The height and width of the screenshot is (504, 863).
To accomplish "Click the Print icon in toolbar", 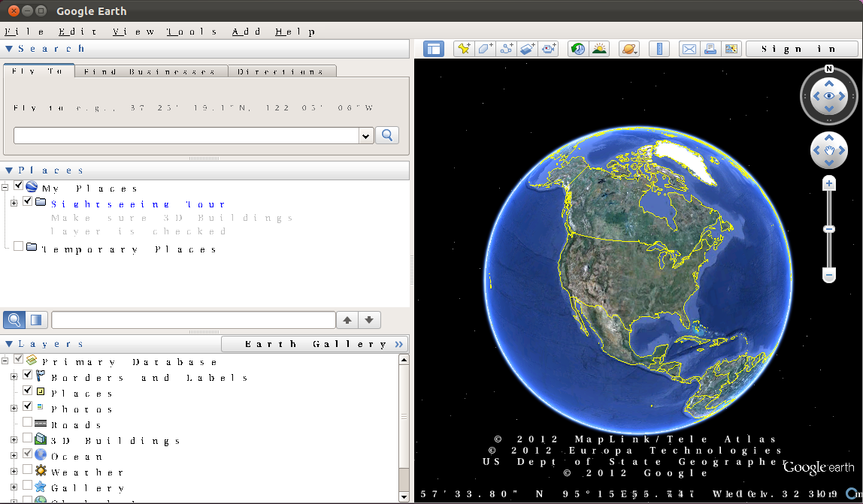I will 710,49.
